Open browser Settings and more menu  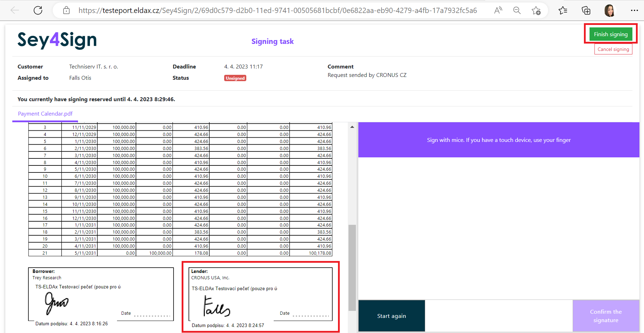click(634, 11)
